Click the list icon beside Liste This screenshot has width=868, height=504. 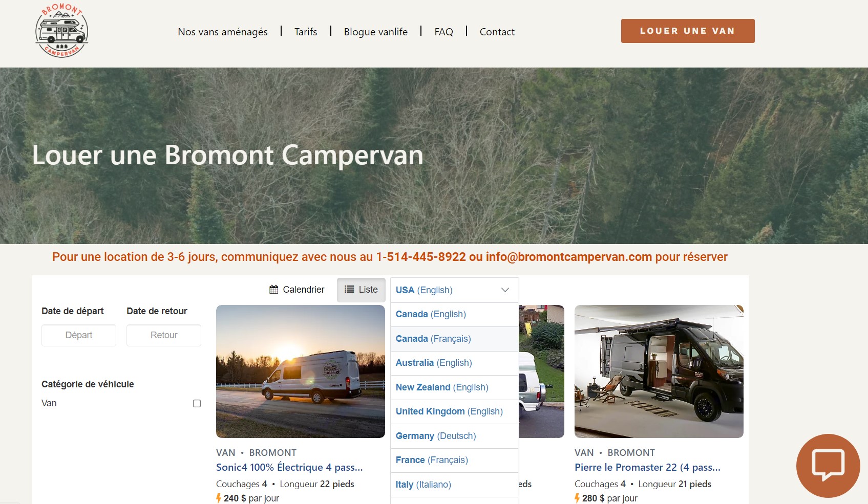(x=349, y=290)
